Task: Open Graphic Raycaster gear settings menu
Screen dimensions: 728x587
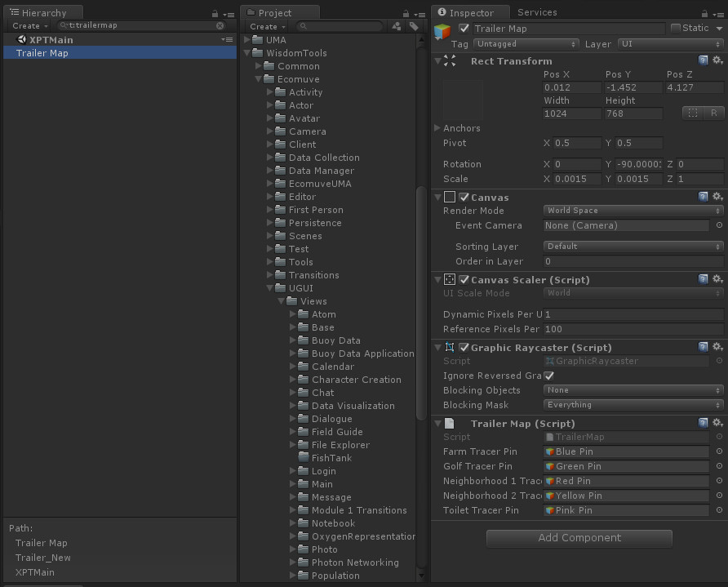Action: 717,346
